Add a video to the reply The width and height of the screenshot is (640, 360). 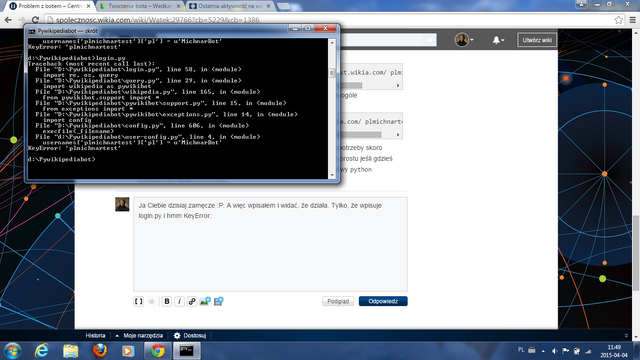218,301
